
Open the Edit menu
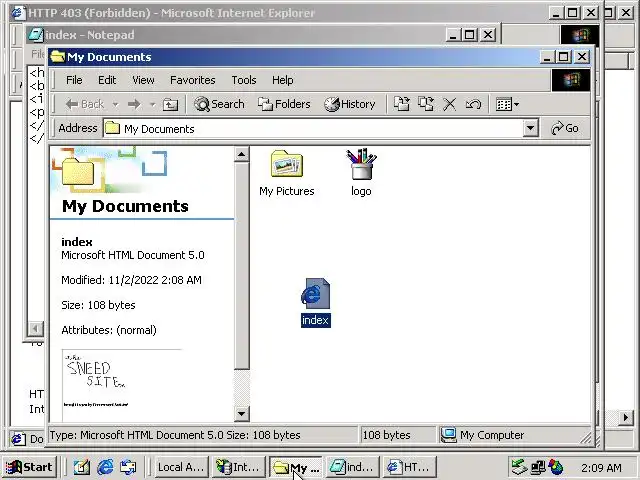107,80
